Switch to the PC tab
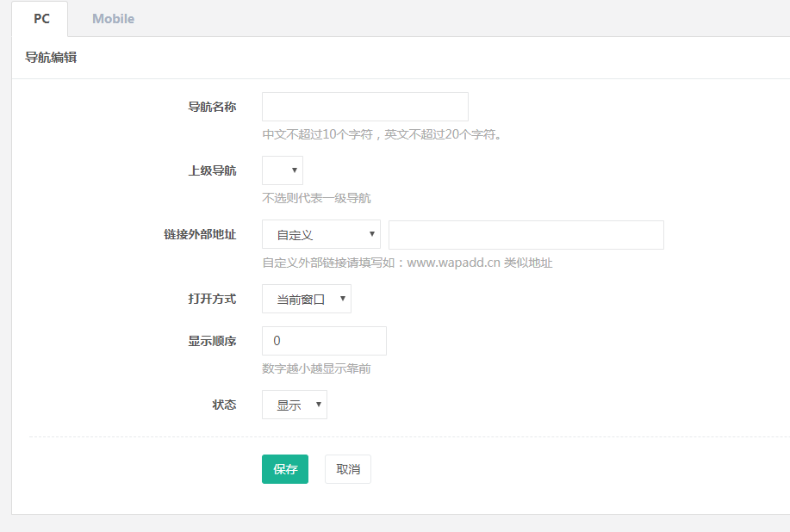Image resolution: width=790 pixels, height=532 pixels. point(41,18)
